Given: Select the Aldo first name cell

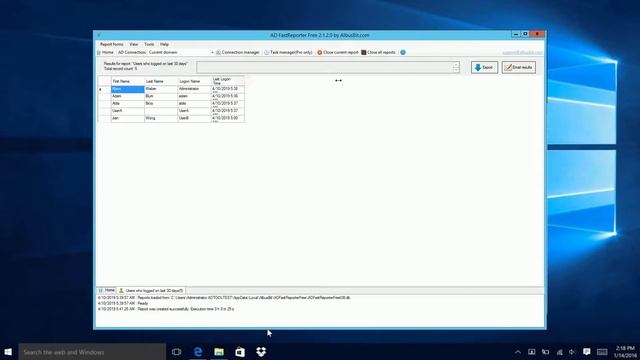Looking at the screenshot, I should [127, 104].
